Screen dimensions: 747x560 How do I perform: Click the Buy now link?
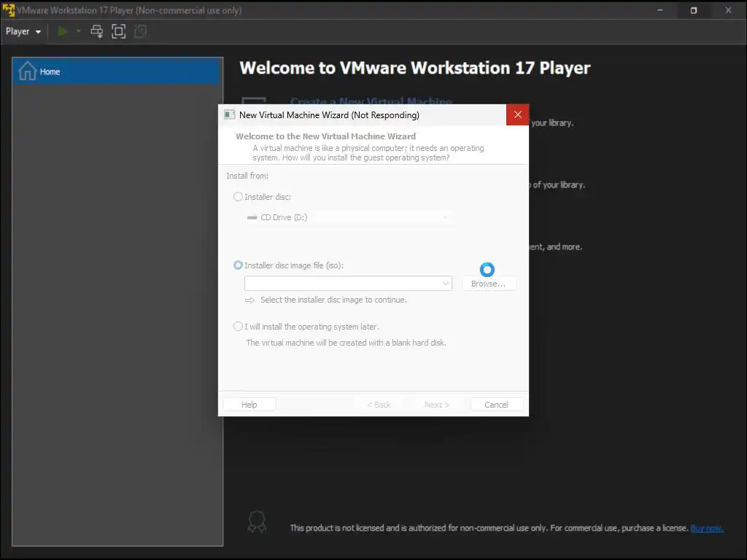coord(706,528)
